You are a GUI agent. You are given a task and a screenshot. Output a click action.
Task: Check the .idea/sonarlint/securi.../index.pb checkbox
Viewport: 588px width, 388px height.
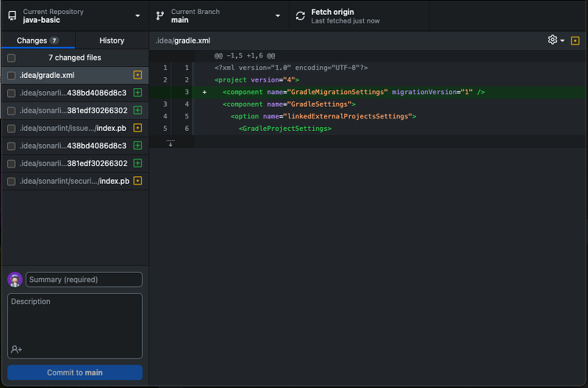tap(12, 181)
